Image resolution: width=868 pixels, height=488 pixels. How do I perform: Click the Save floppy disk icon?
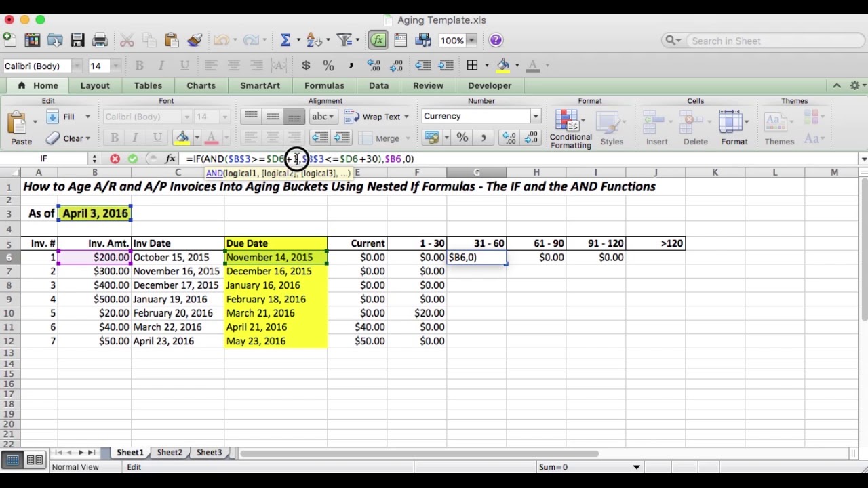pos(77,40)
